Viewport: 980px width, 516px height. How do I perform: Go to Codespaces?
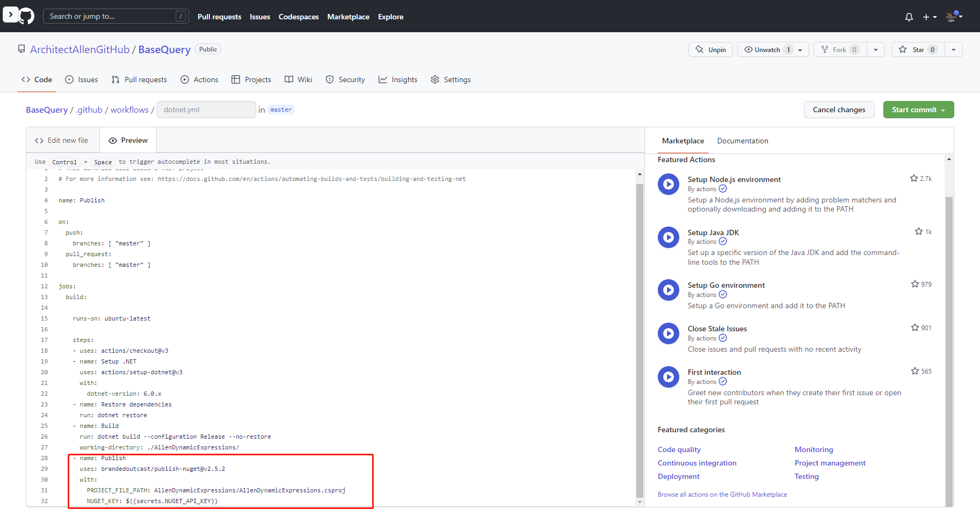(x=299, y=17)
